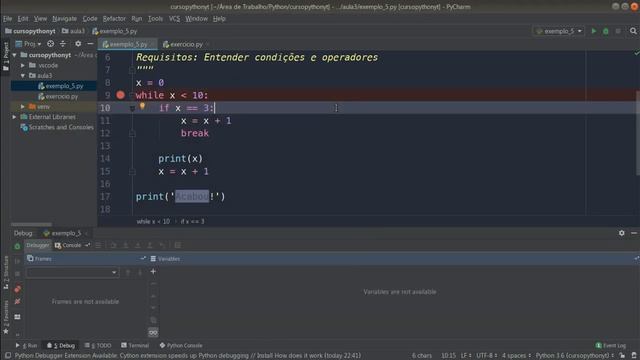Click the Frames panel icon
The height and width of the screenshot is (360, 640).
[30, 258]
